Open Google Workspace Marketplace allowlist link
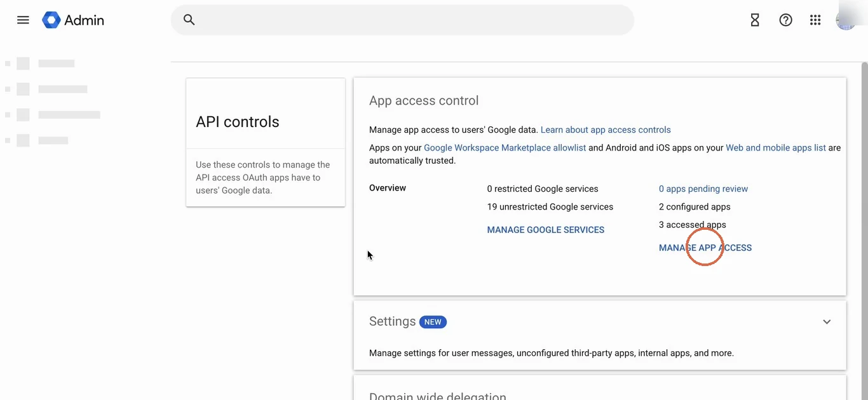 [x=505, y=147]
